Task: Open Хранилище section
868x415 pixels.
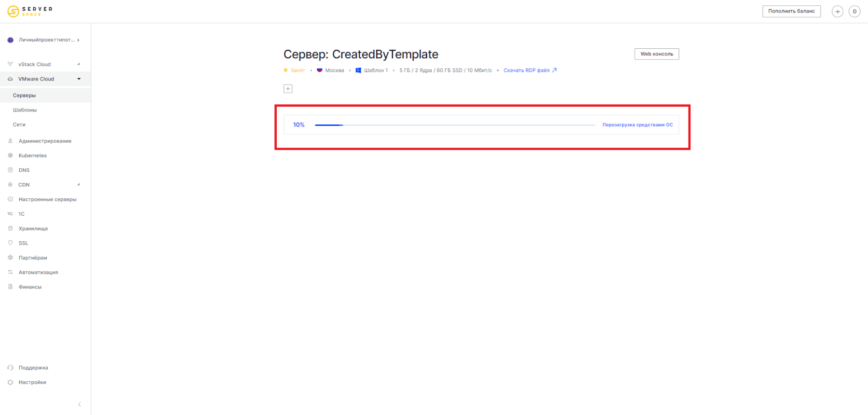Action: tap(33, 229)
